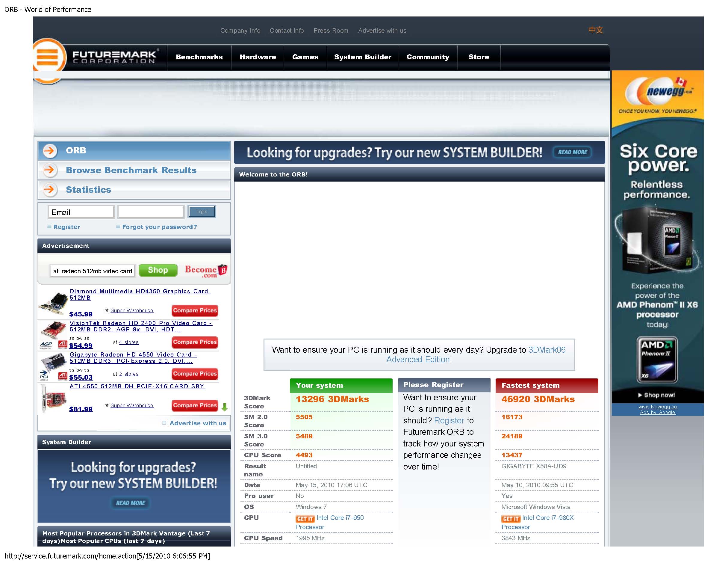Image resolution: width=728 pixels, height=563 pixels.
Task: Click the Company Info link
Action: 240,30
